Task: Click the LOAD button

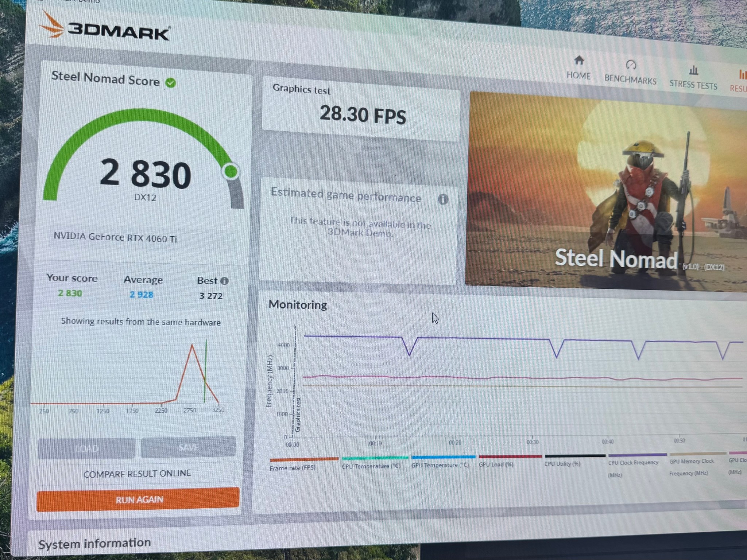Action: pos(86,448)
